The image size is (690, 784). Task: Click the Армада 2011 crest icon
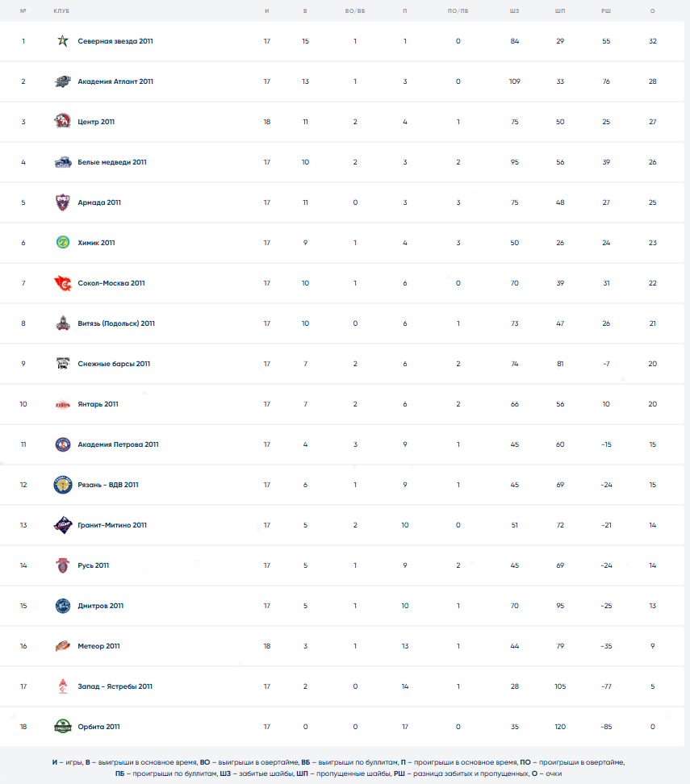tap(63, 202)
